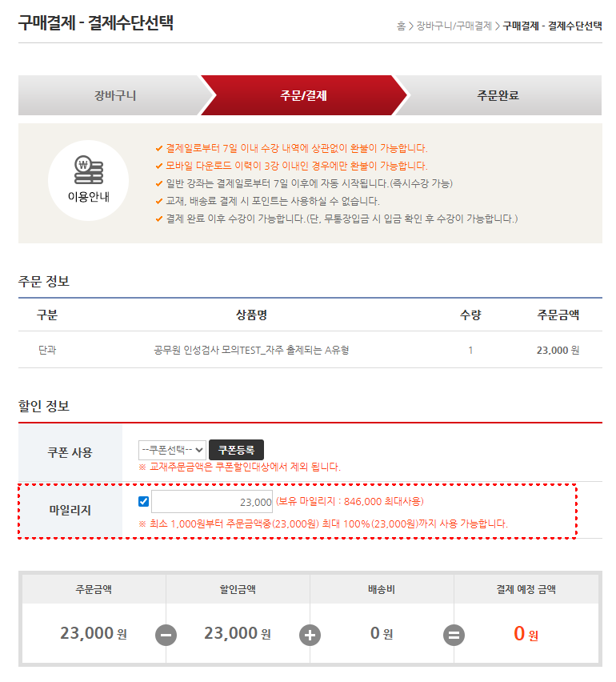
Task: Click the equals circle icon
Action: point(454,635)
